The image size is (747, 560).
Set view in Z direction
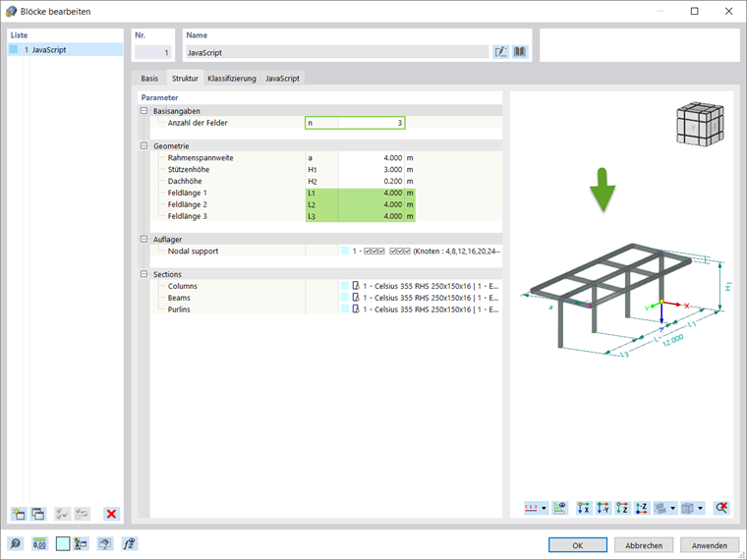point(622,508)
